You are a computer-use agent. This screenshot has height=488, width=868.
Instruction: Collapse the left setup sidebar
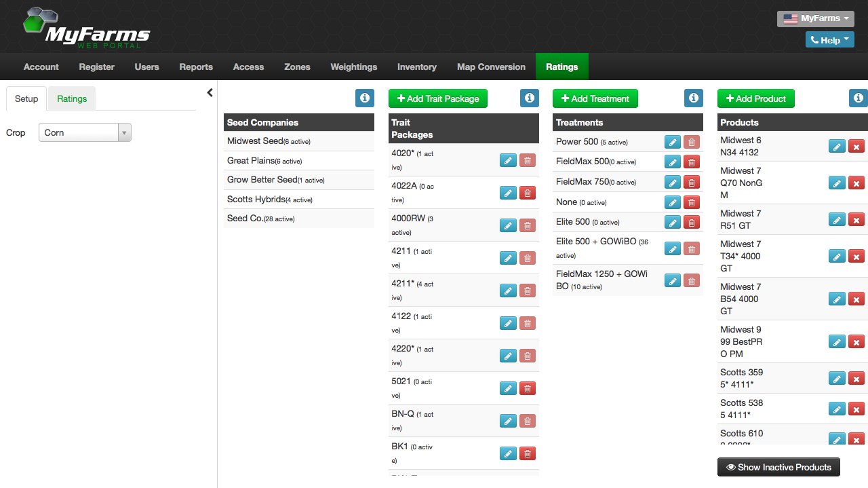coord(210,93)
